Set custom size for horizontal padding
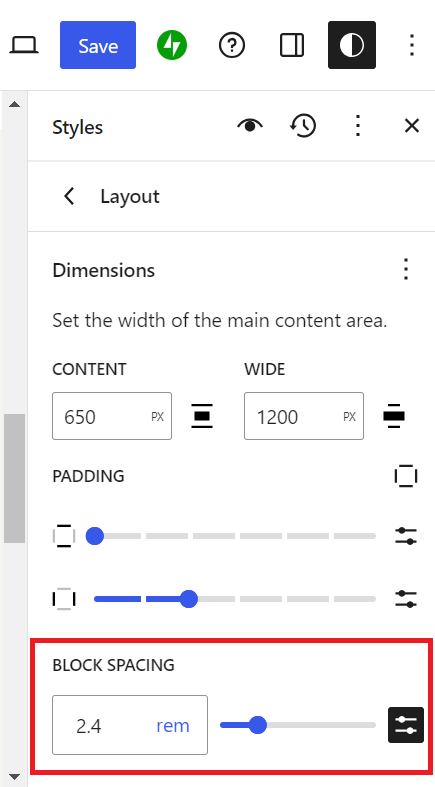This screenshot has height=787, width=435. click(406, 599)
